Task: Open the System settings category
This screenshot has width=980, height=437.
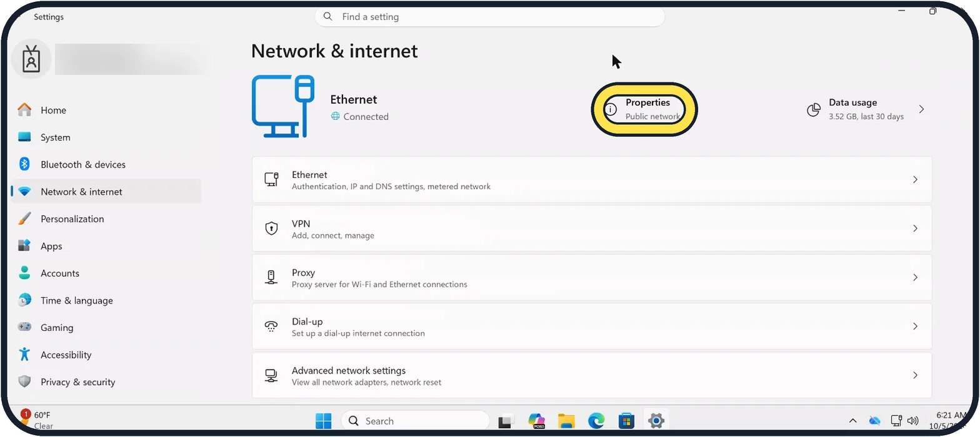Action: click(x=105, y=137)
